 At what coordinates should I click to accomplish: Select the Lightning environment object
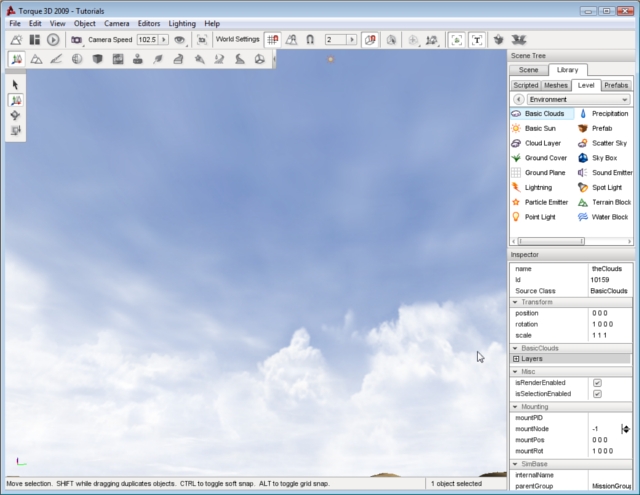[538, 187]
